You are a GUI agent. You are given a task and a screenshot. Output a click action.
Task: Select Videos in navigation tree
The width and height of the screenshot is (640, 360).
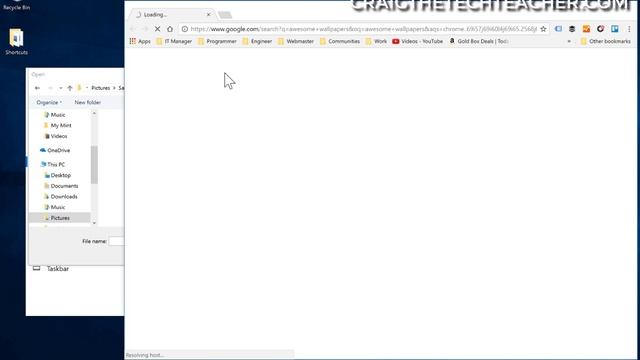point(56,136)
